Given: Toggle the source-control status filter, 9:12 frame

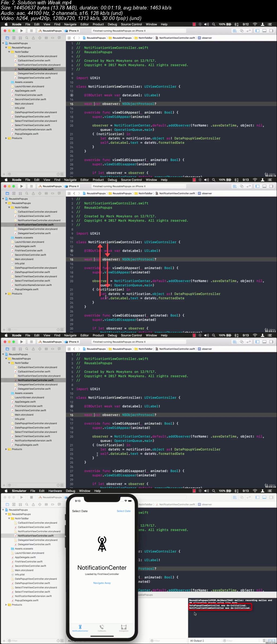Looking at the screenshot, I should click(62, 174).
